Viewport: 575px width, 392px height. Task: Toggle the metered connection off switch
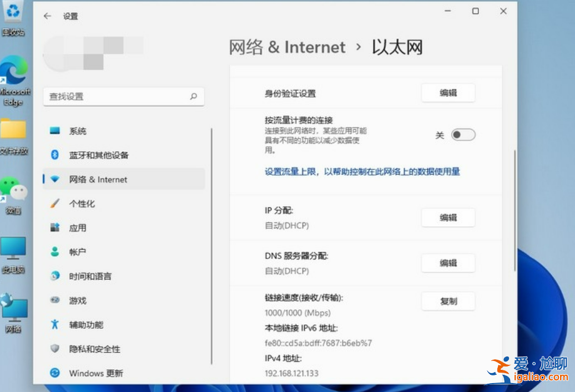pos(463,135)
